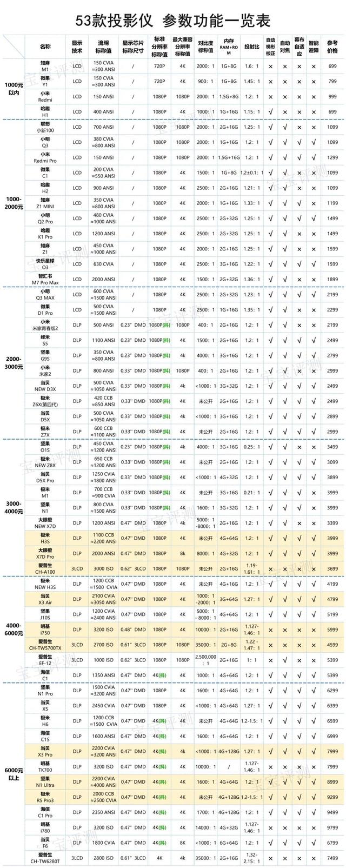Click the product name 峰米 S5
The image size is (346, 868).
[45, 340]
